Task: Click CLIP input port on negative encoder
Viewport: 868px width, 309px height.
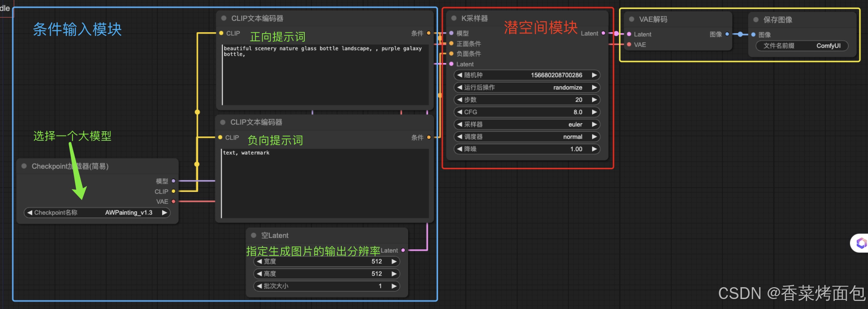Action: click(x=220, y=137)
